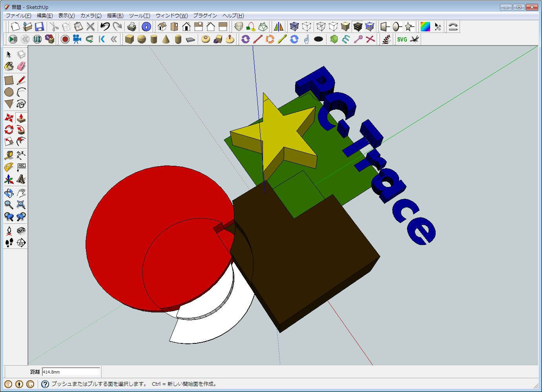Select the Arc tool
The width and height of the screenshot is (542, 392).
pos(21,92)
